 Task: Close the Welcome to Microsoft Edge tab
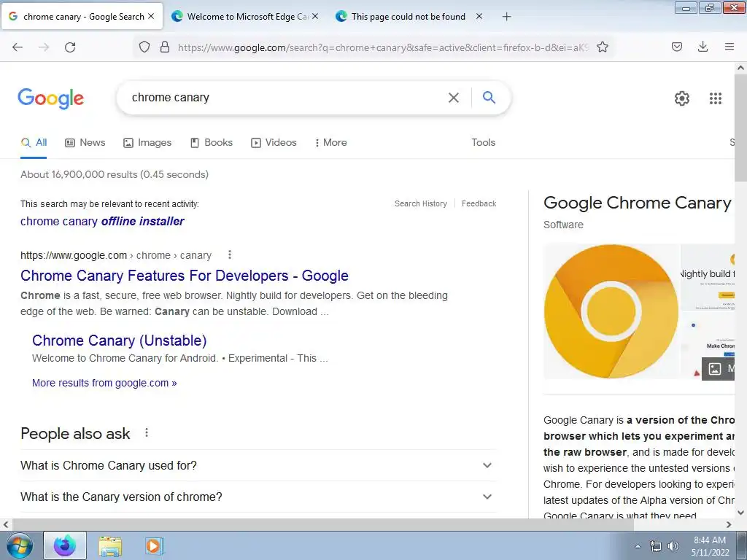point(315,16)
